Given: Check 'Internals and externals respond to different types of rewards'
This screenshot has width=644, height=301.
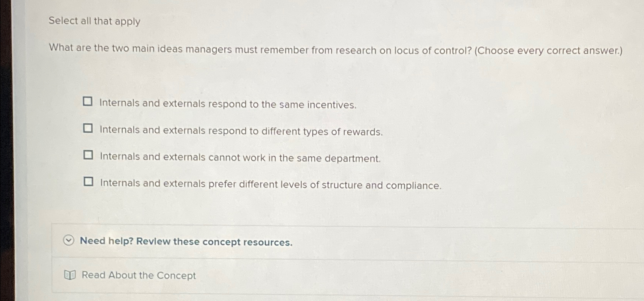Looking at the screenshot, I should (x=88, y=128).
